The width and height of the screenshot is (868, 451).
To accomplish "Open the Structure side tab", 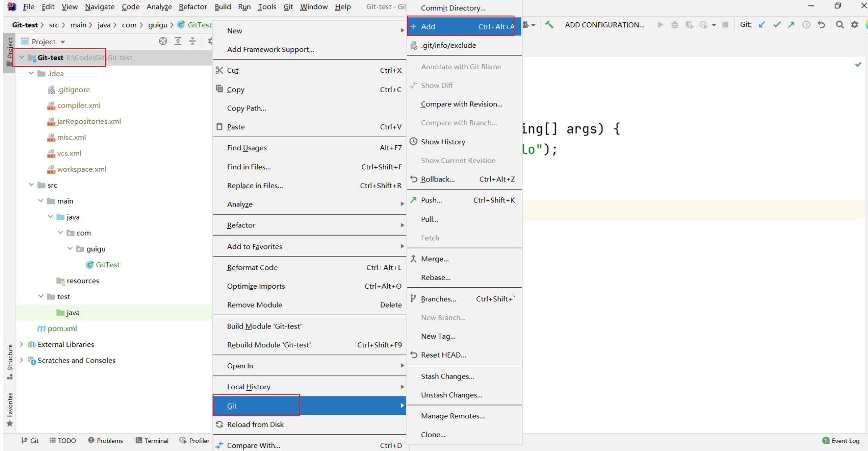I will pos(9,362).
